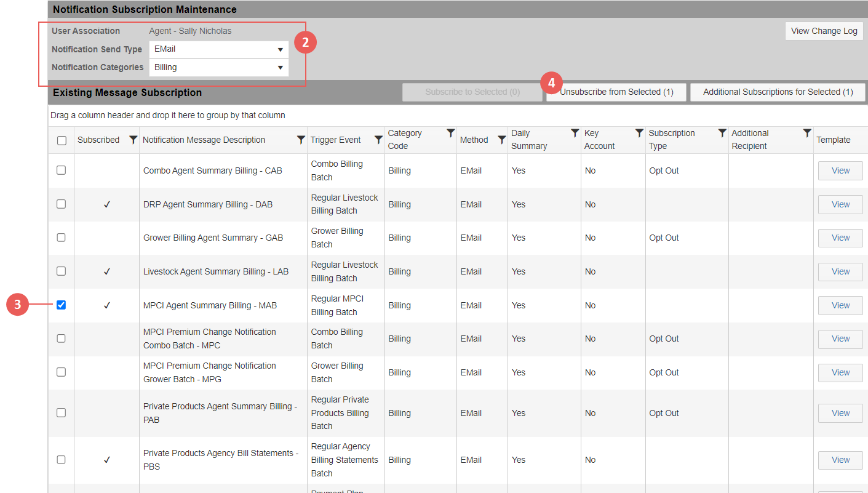Click 'Regular Agency Billing Statements Batch' cell

click(344, 460)
